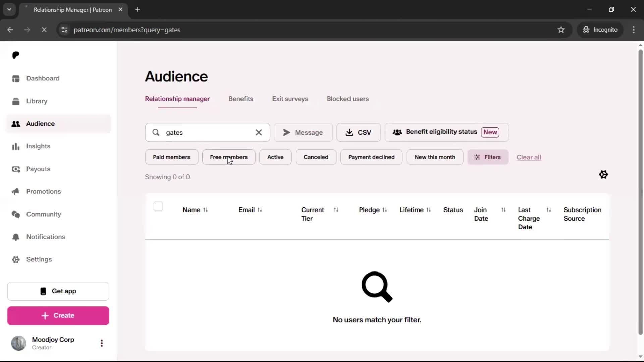
Task: Open the browser three-dot menu
Action: click(634, 30)
